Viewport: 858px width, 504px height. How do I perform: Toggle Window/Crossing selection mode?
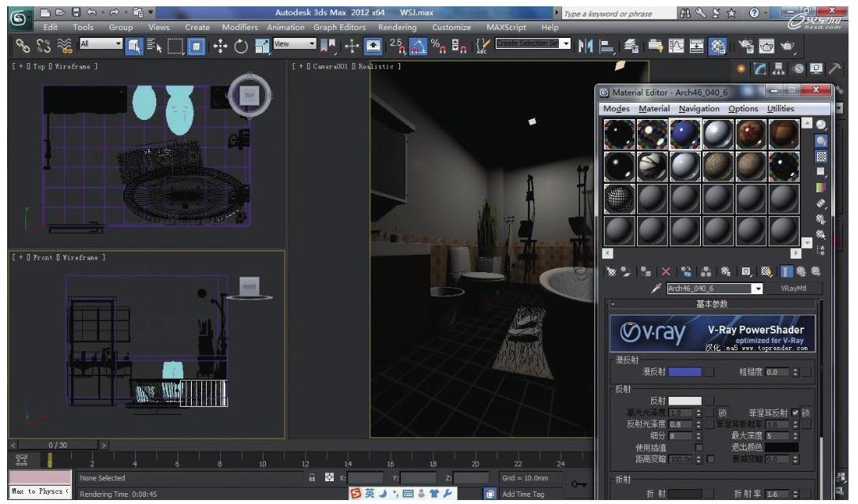tap(196, 47)
